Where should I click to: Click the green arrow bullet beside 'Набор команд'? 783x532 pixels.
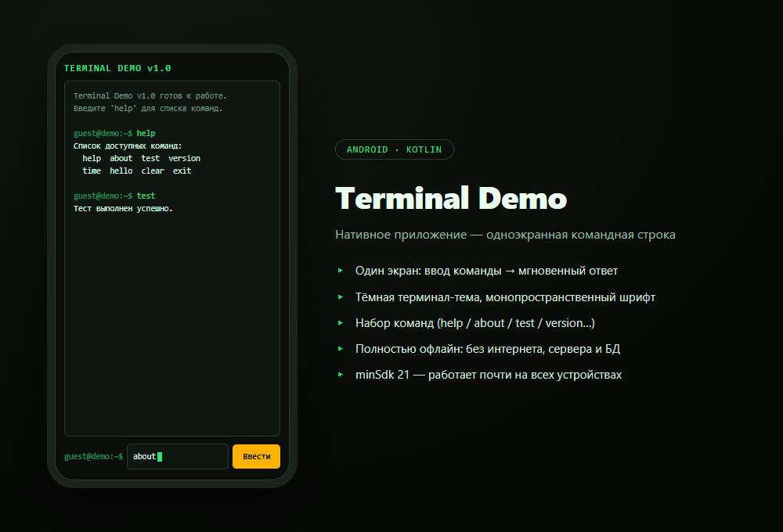(x=341, y=323)
